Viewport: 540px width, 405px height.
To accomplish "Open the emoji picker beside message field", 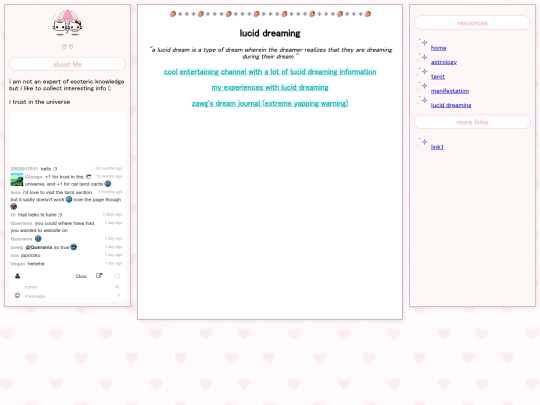I will tap(17, 295).
